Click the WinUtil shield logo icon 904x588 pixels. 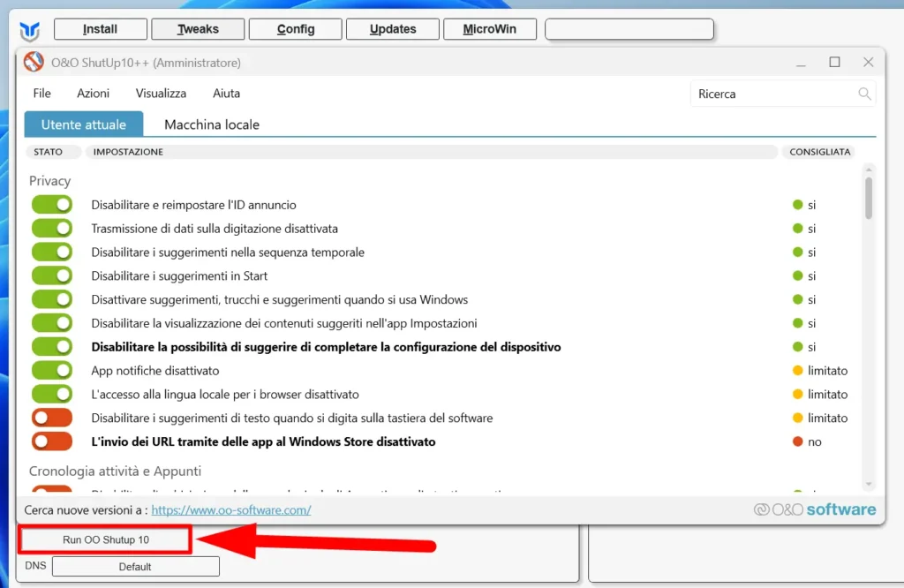[29, 31]
